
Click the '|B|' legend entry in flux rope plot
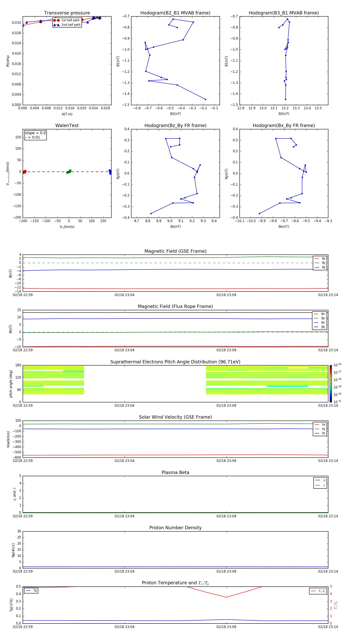pos(320,327)
